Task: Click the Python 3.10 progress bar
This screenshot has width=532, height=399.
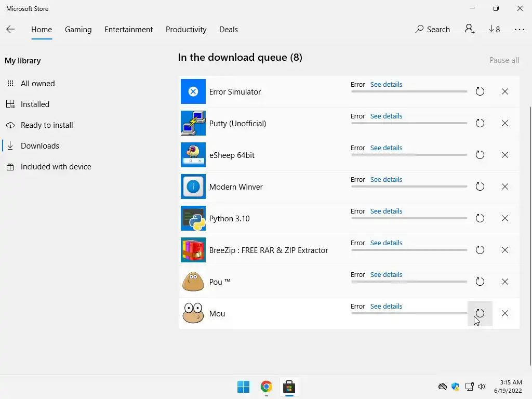Action: coord(409,218)
